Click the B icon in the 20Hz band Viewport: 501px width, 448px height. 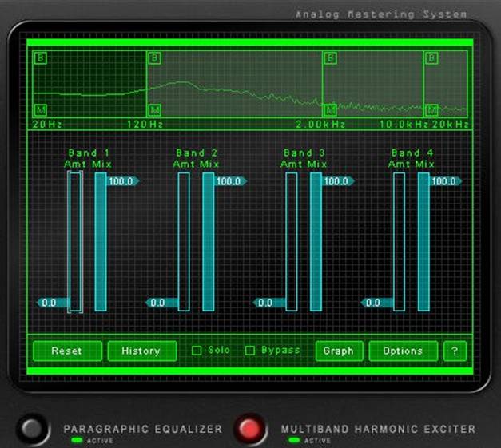pyautogui.click(x=40, y=58)
